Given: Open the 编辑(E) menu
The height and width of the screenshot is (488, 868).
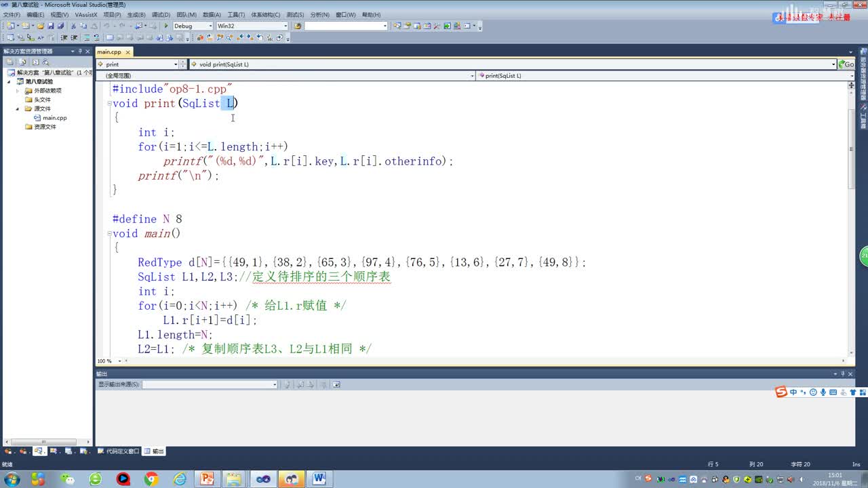Looking at the screenshot, I should [35, 14].
